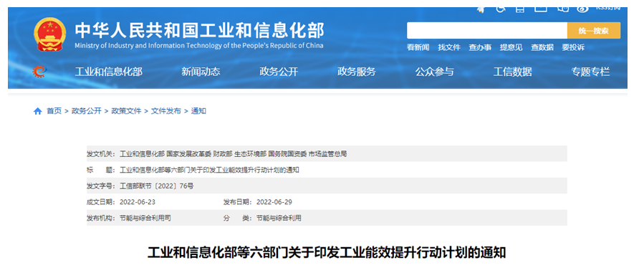Click the 统一搜索 button
The height and width of the screenshot is (278, 644).
pyautogui.click(x=594, y=30)
